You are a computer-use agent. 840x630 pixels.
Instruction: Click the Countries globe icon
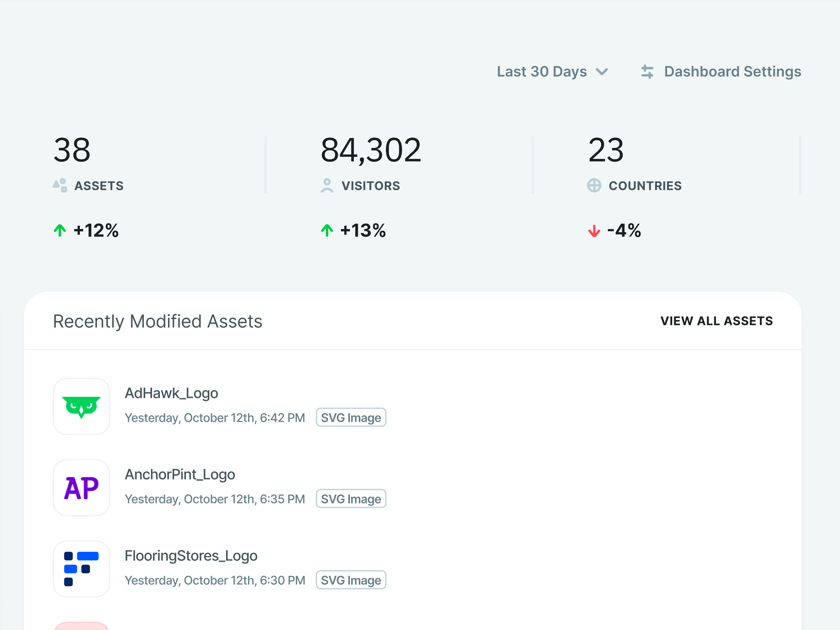[594, 186]
